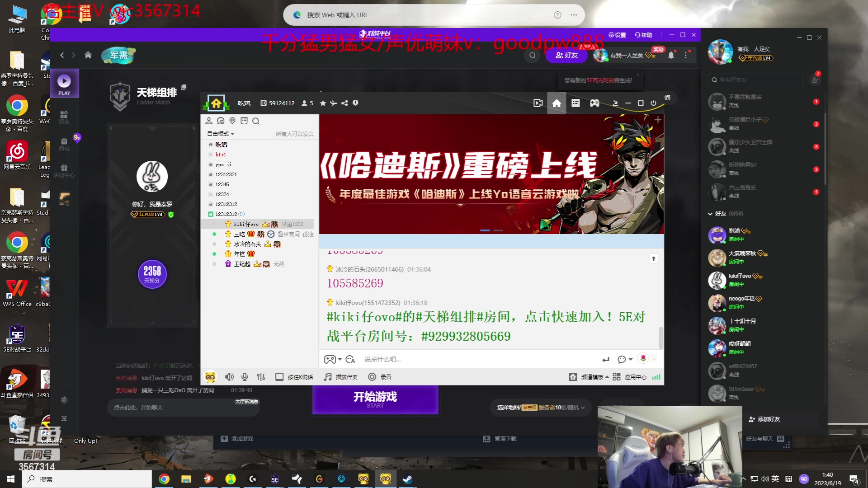
Task: Open the channel bulletin board icon
Action: click(x=244, y=121)
